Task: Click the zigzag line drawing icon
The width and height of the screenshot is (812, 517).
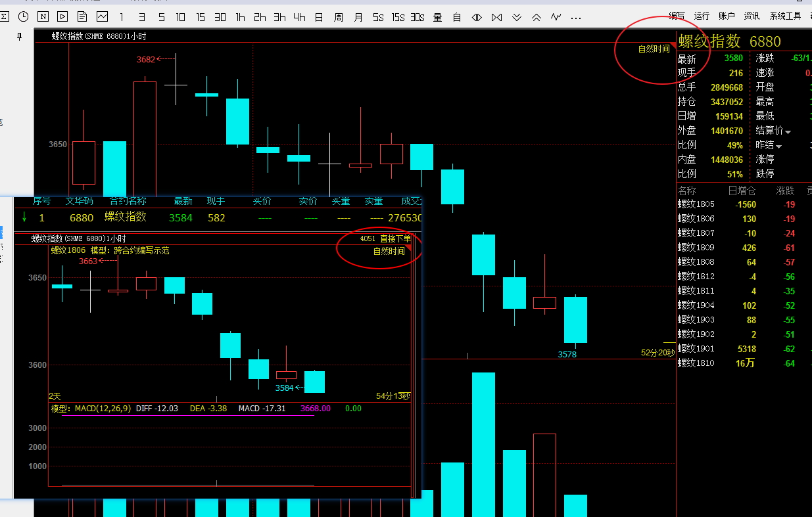Action: point(556,16)
